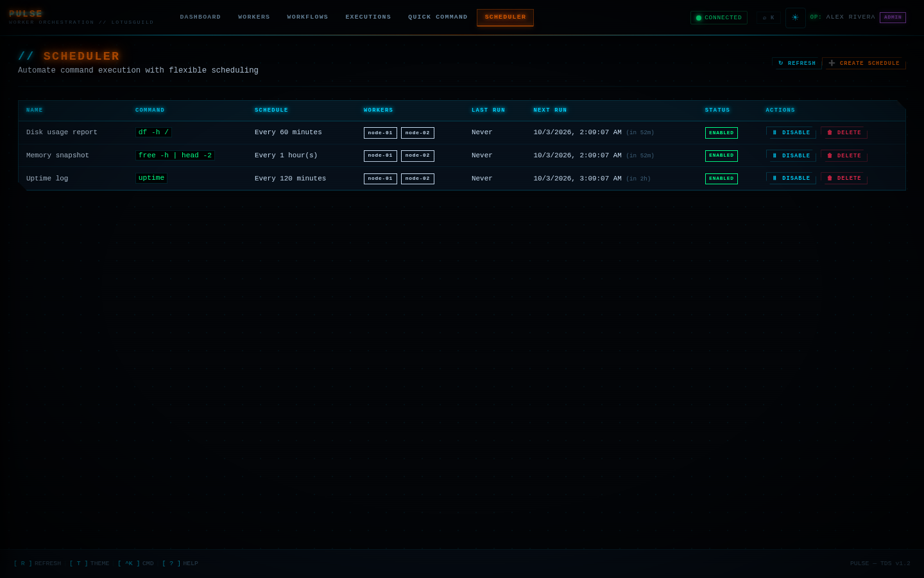The image size is (924, 578).
Task: Go to the Workers tab
Action: click(x=254, y=17)
